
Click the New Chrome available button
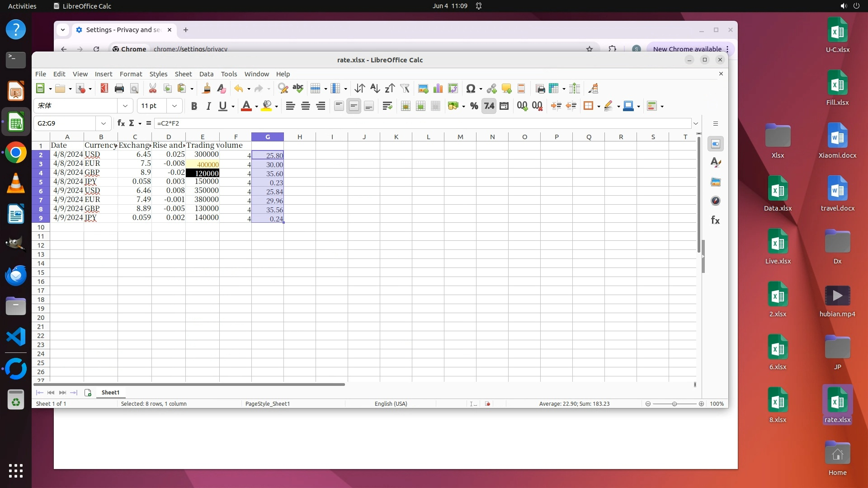pyautogui.click(x=687, y=49)
